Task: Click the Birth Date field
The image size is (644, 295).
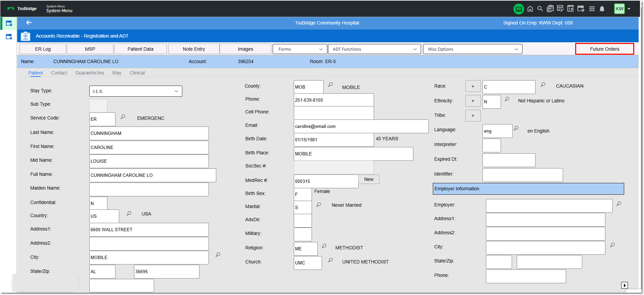Action: coord(334,140)
